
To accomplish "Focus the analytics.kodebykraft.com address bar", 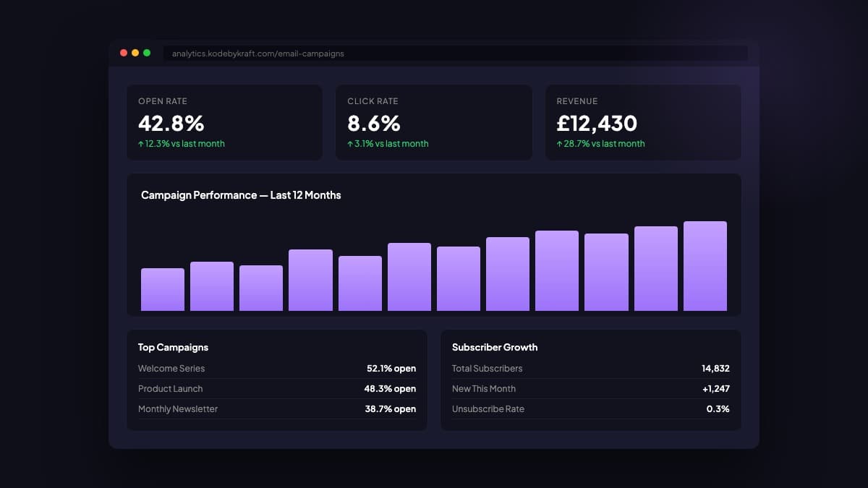I will 454,53.
